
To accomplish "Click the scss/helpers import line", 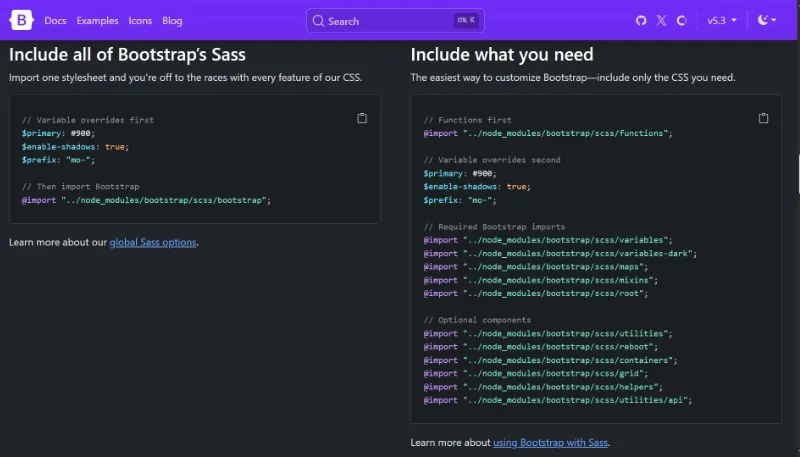I will [x=543, y=387].
